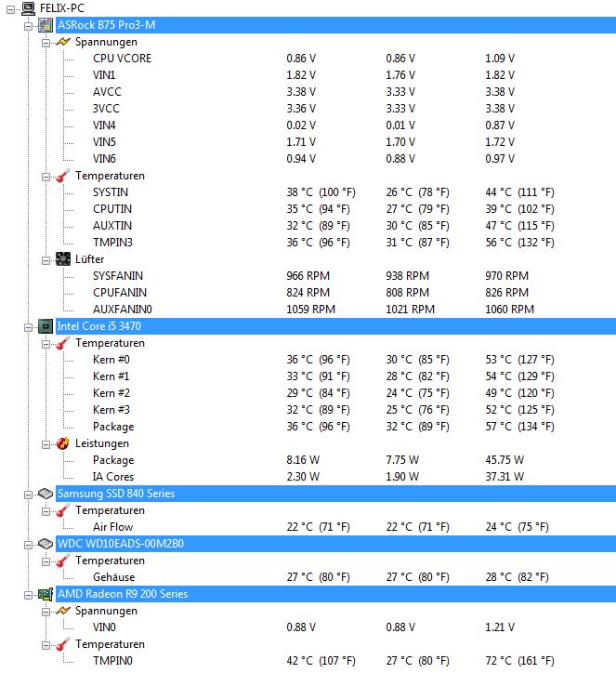Select the VIN1 voltage entry
Image resolution: width=616 pixels, height=673 pixels.
(104, 75)
